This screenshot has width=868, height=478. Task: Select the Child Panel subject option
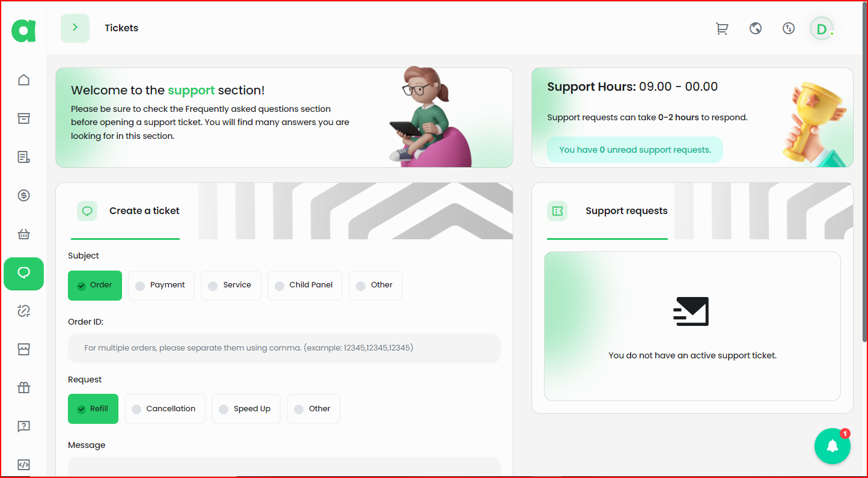[304, 285]
